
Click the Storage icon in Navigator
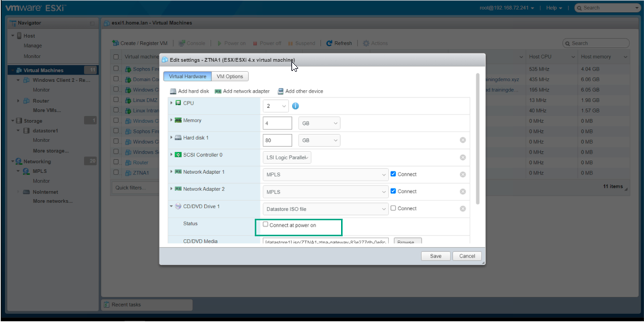[x=19, y=121]
